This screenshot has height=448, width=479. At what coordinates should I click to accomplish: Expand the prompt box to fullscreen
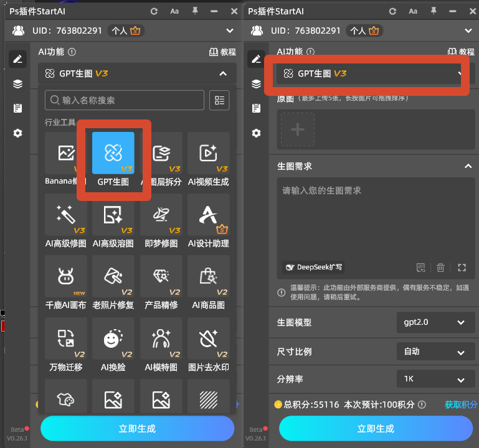pos(462,268)
